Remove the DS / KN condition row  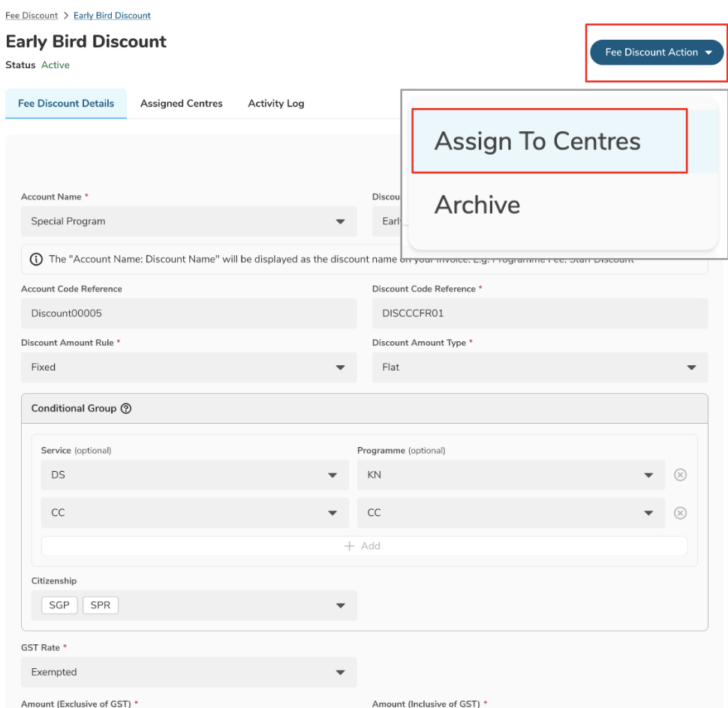(x=680, y=475)
